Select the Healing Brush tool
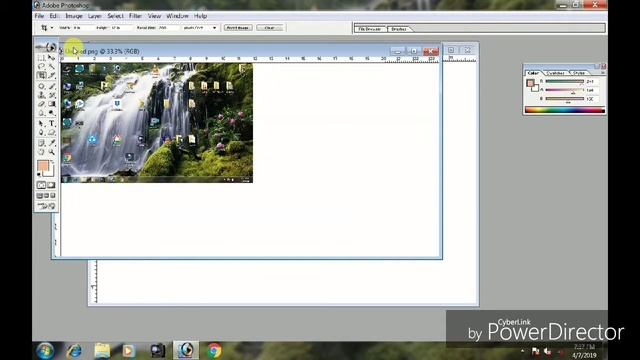The width and height of the screenshot is (640, 360). pos(41,86)
